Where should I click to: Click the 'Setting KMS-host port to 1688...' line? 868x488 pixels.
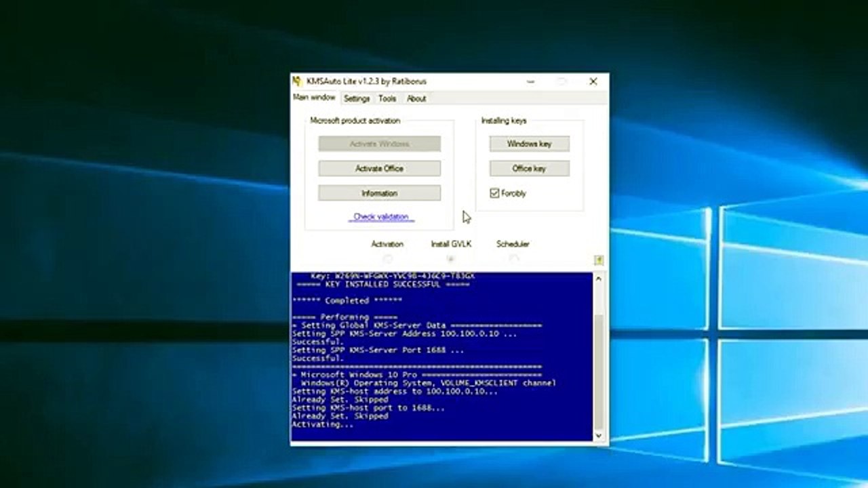coord(368,408)
